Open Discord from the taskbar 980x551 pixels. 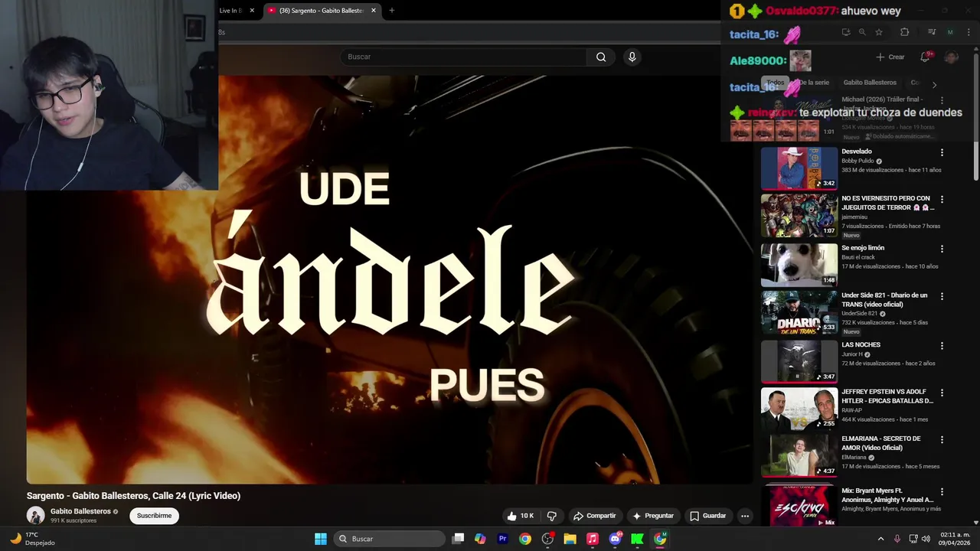click(615, 539)
